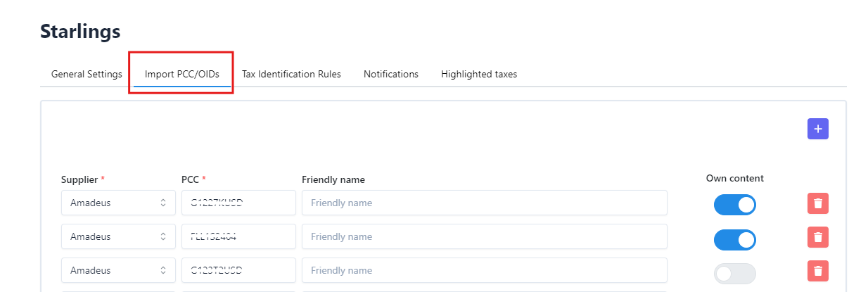The height and width of the screenshot is (292, 868).
Task: Enable Own content toggle in third row
Action: pos(734,274)
